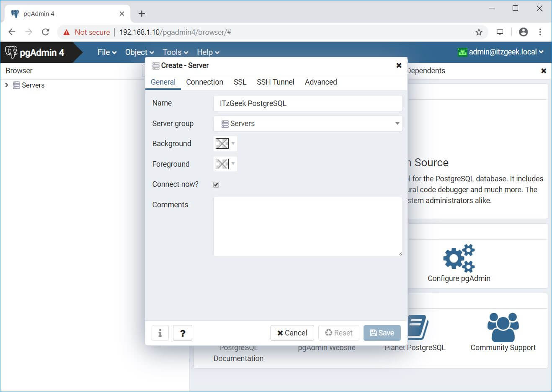This screenshot has width=552, height=392.
Task: Click the info icon button in dialog footer
Action: (160, 333)
